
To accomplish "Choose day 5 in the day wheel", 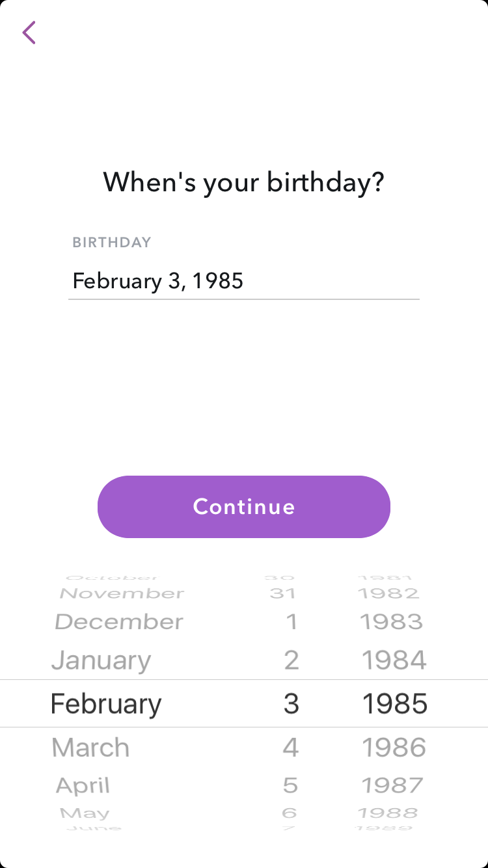I will [290, 785].
